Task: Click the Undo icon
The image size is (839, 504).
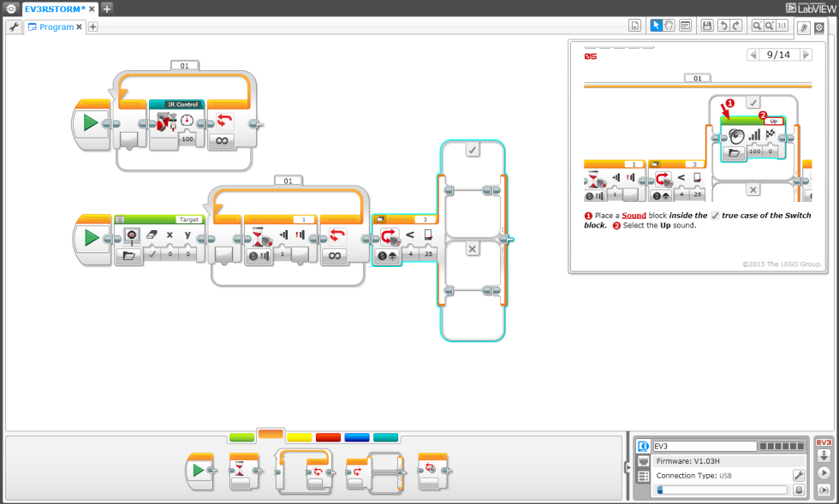Action: (723, 26)
